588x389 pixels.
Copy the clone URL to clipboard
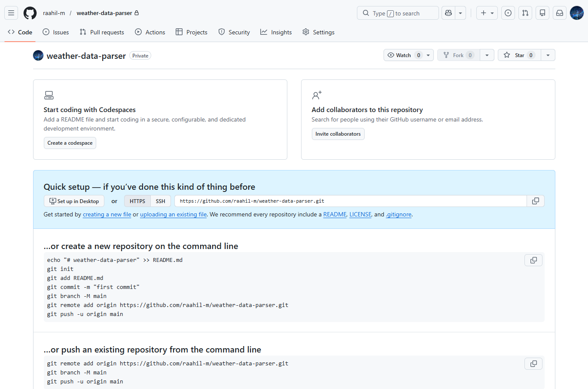point(536,201)
